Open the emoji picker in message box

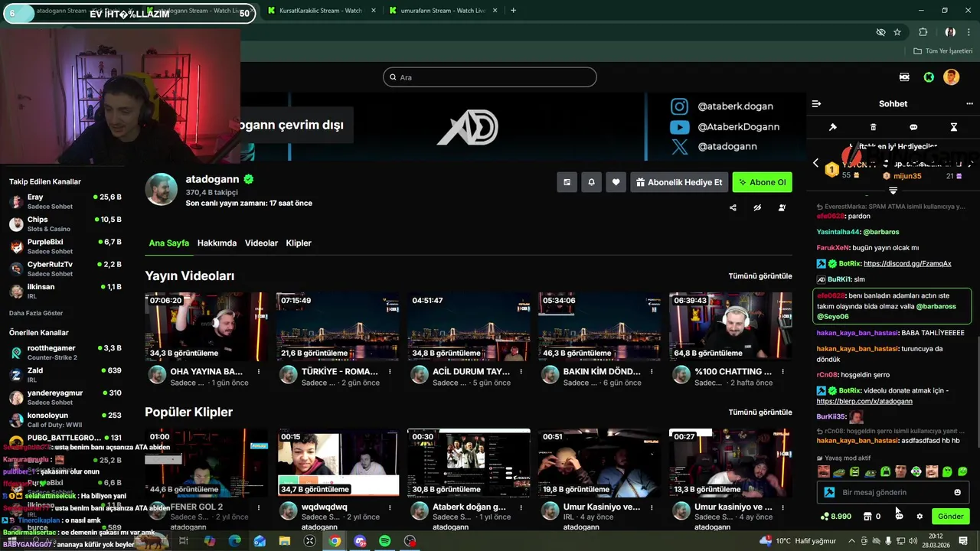coord(957,492)
